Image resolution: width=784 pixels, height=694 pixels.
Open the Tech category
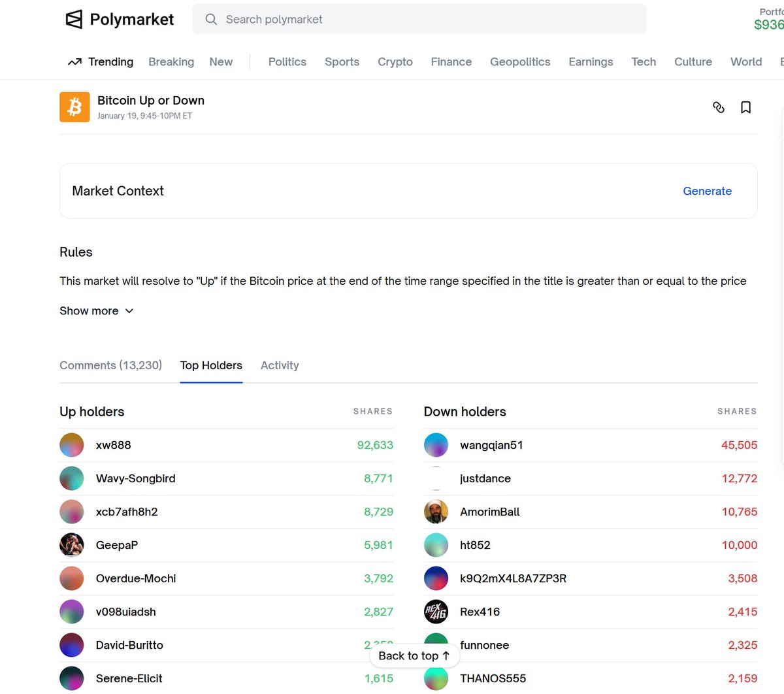coord(644,62)
